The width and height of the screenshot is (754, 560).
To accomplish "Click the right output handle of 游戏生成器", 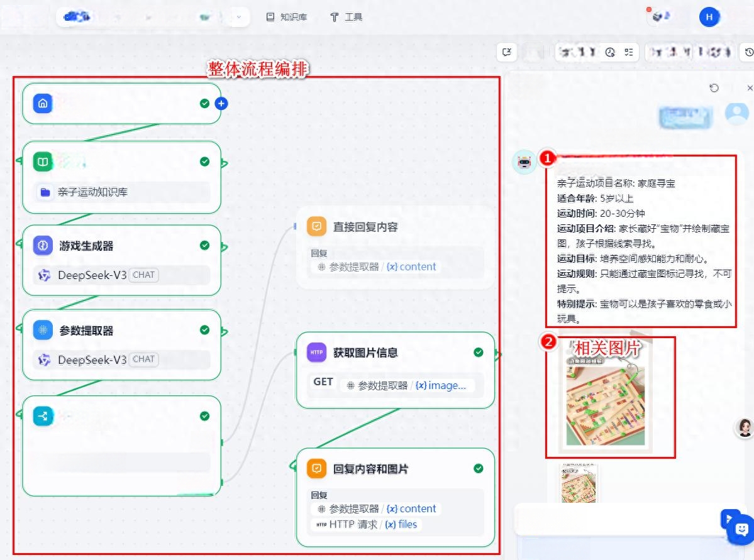I will (x=224, y=247).
